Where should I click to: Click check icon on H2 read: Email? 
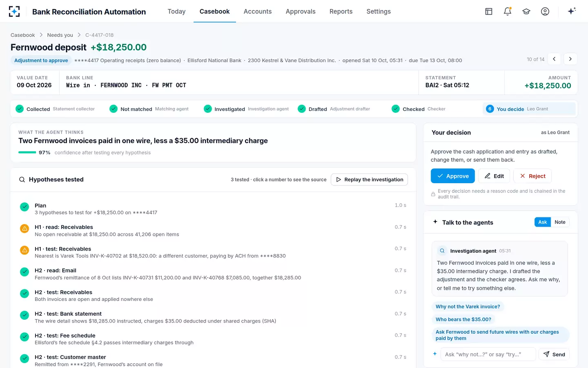(x=24, y=272)
